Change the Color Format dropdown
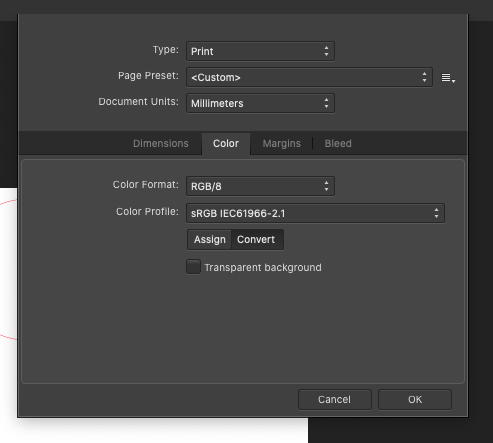The image size is (493, 443). click(260, 186)
